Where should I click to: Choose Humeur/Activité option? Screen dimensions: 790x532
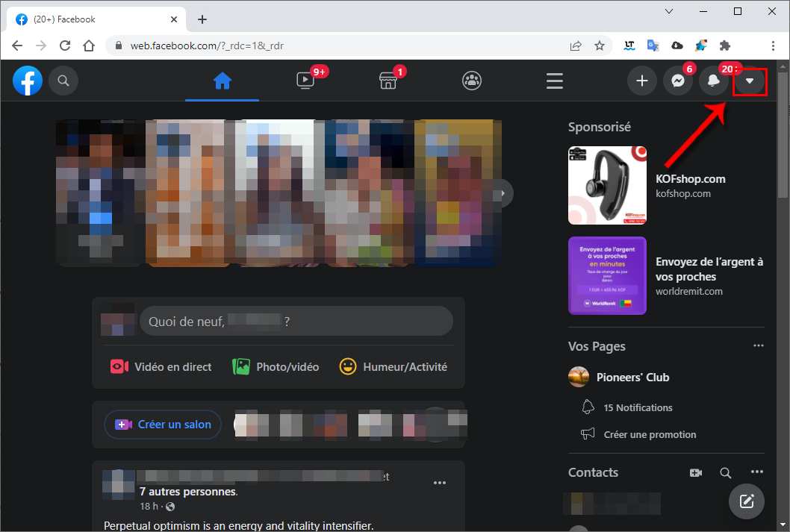pos(393,367)
